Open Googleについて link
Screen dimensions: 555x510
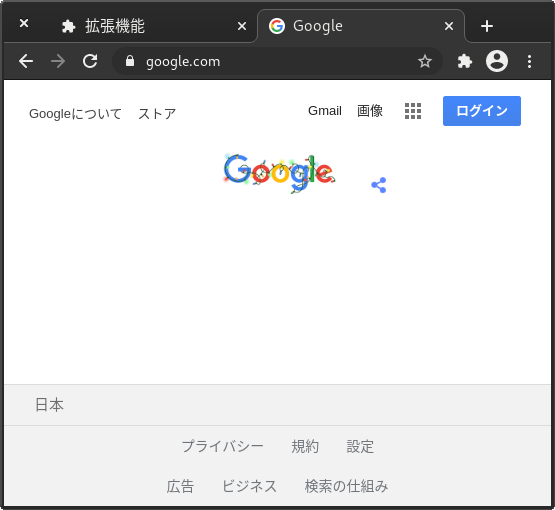[75, 114]
